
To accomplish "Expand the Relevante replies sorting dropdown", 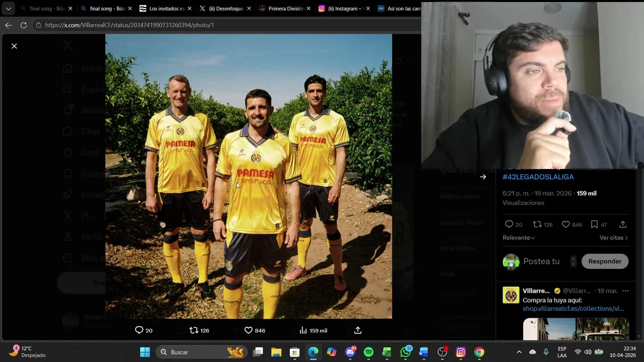I will pyautogui.click(x=519, y=237).
